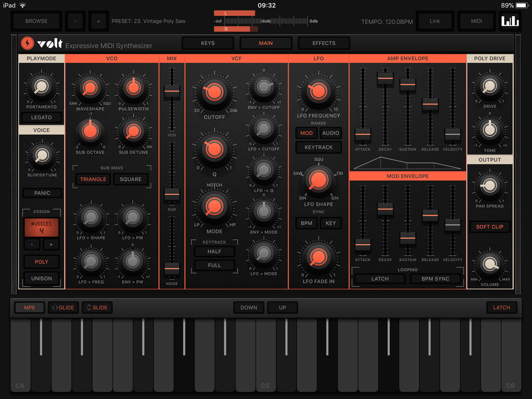
Task: Click the LFO > PW knob
Action: point(133,217)
